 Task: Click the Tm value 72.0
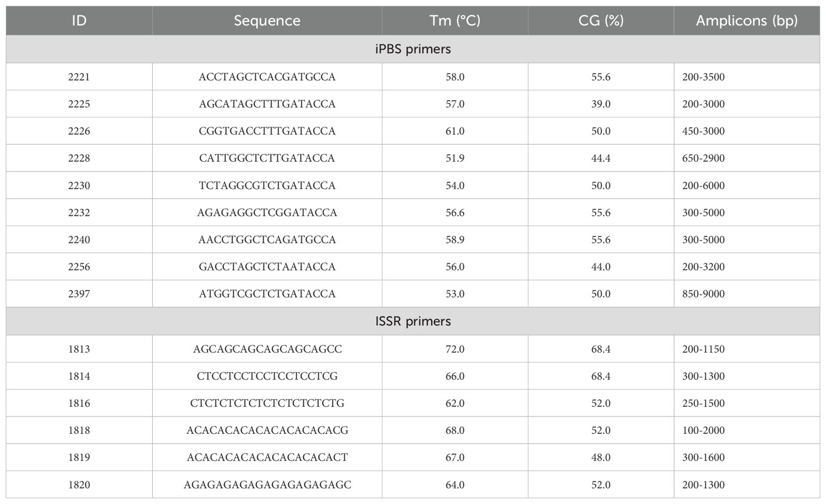[x=455, y=349]
